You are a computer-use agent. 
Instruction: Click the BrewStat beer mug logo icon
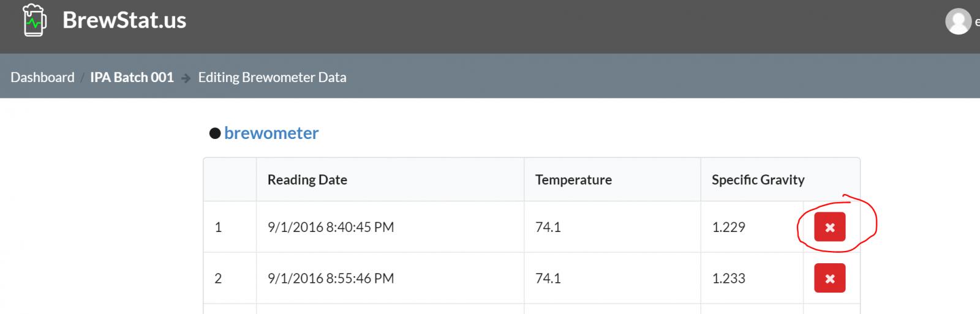[x=34, y=20]
